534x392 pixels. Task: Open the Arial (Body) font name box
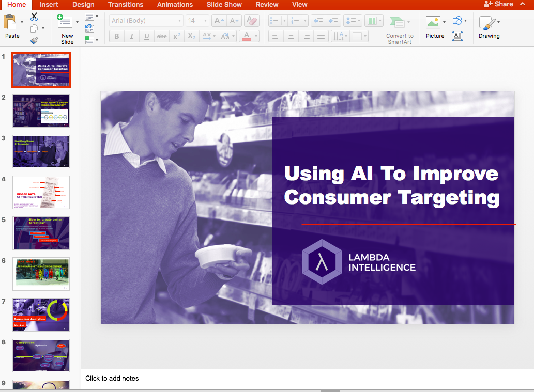146,21
